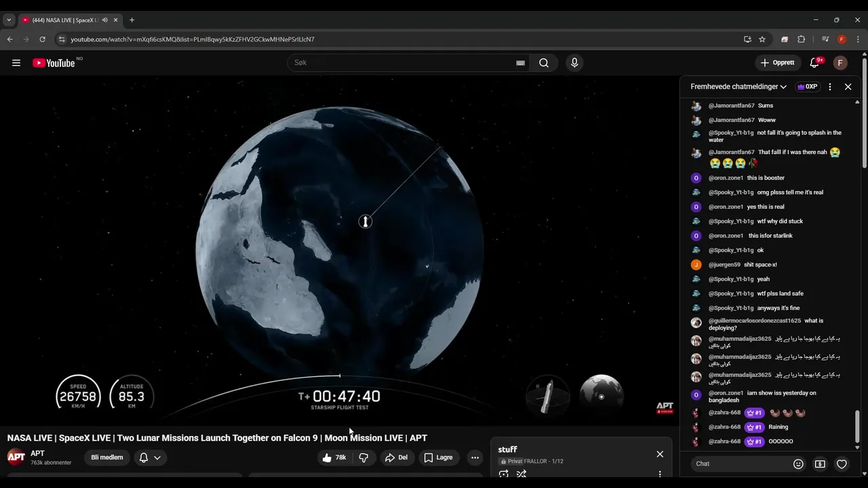Close the live chat panel
Image resolution: width=868 pixels, height=488 pixels.
coord(848,87)
